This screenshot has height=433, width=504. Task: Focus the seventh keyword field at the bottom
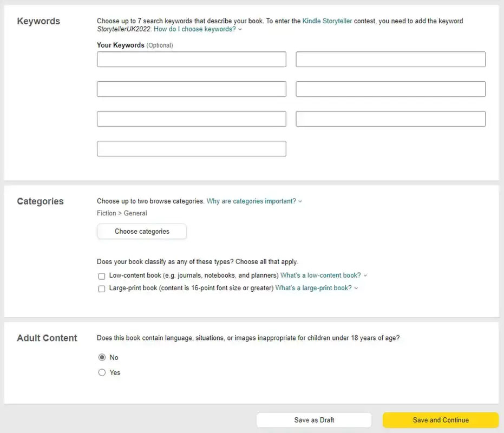191,149
